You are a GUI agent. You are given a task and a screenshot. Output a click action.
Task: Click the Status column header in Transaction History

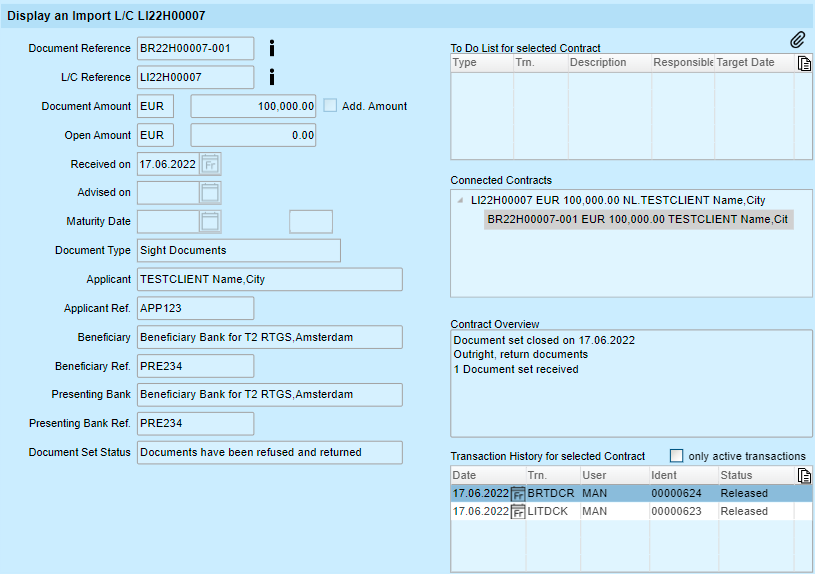[x=736, y=475]
